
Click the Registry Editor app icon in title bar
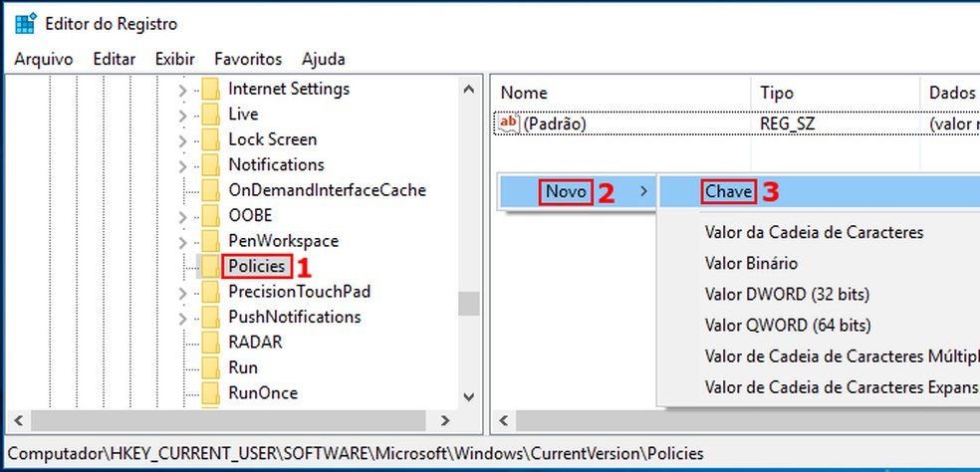tap(25, 23)
